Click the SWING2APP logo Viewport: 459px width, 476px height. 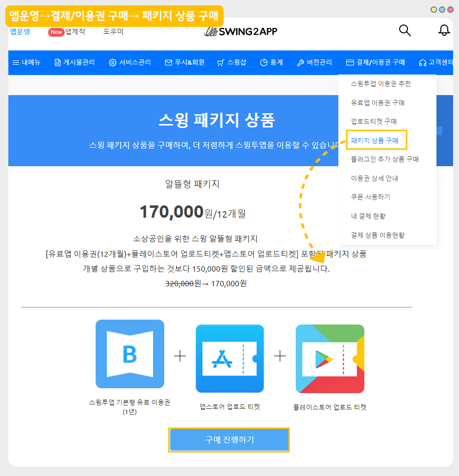tap(241, 31)
